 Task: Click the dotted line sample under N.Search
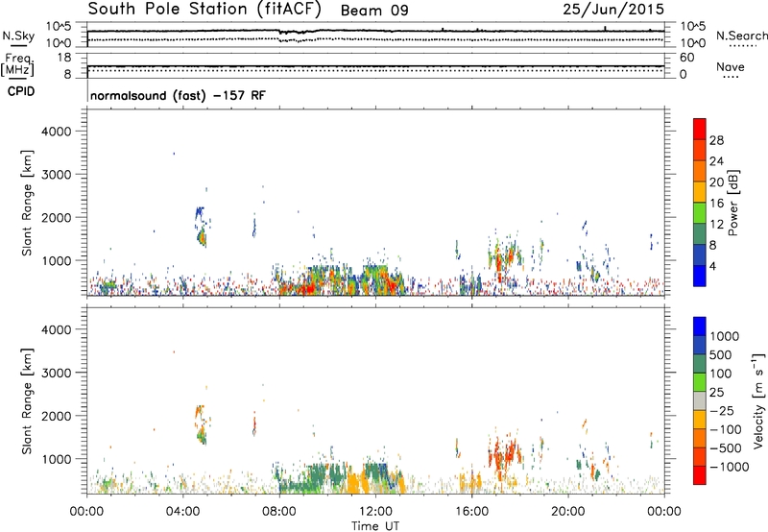(743, 46)
